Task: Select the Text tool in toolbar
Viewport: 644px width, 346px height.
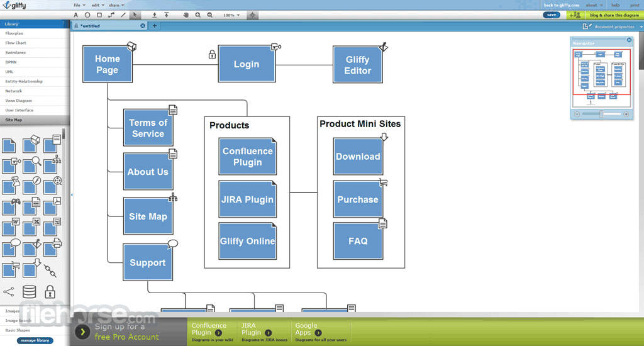Action: click(x=75, y=15)
